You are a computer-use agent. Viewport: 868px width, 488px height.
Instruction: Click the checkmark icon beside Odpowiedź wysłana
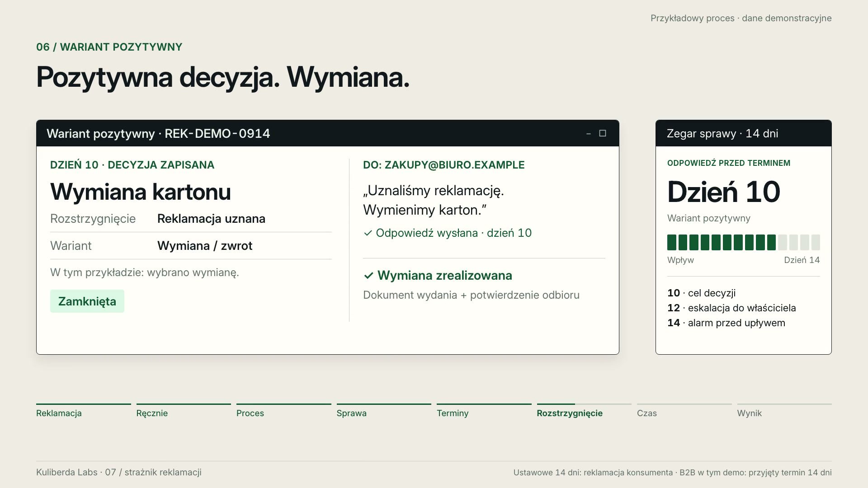pyautogui.click(x=368, y=233)
